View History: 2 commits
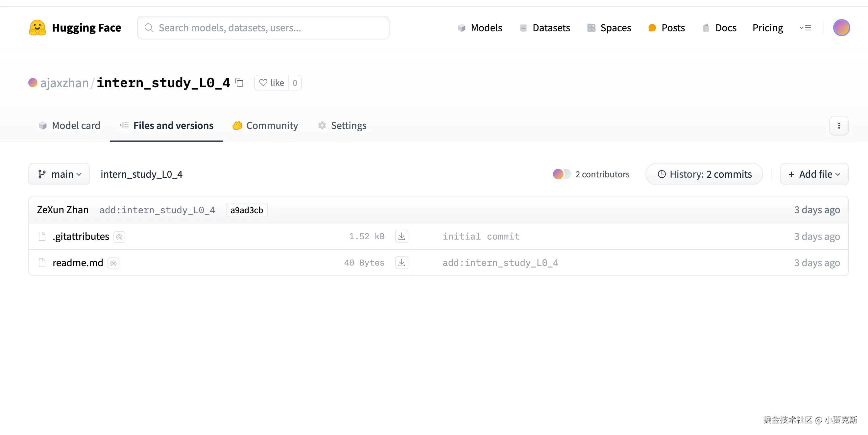 click(x=704, y=174)
